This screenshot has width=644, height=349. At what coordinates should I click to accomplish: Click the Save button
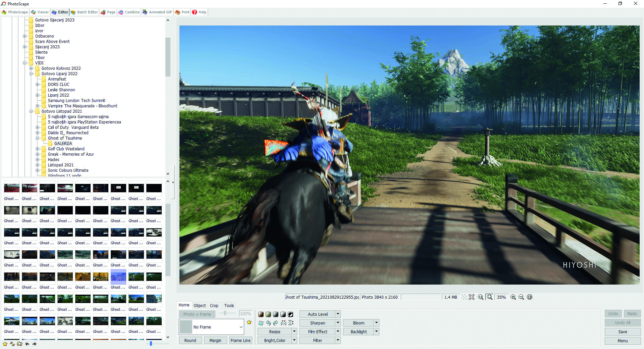[623, 332]
